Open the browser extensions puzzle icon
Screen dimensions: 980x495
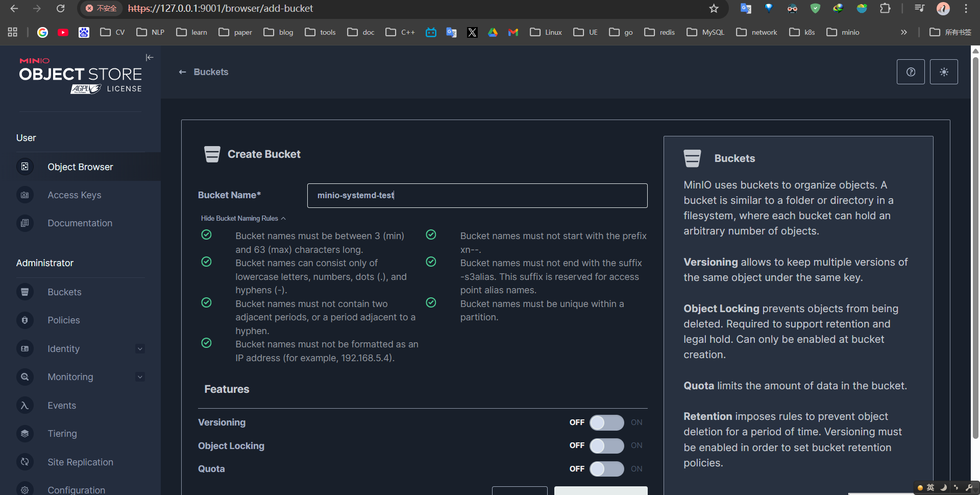pyautogui.click(x=885, y=9)
